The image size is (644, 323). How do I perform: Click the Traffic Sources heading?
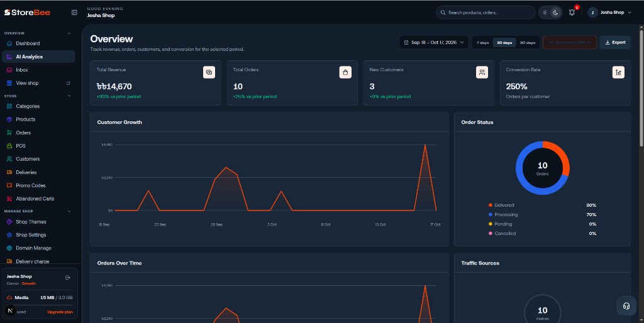coord(480,263)
